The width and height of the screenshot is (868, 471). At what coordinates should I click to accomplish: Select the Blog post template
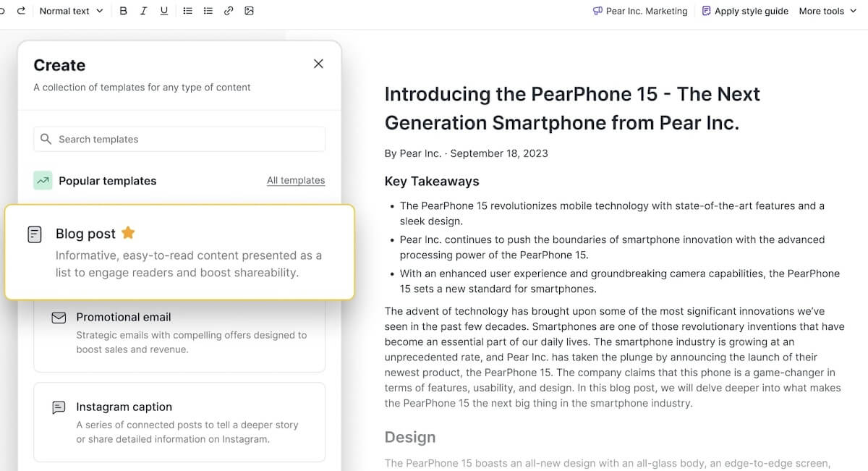179,252
